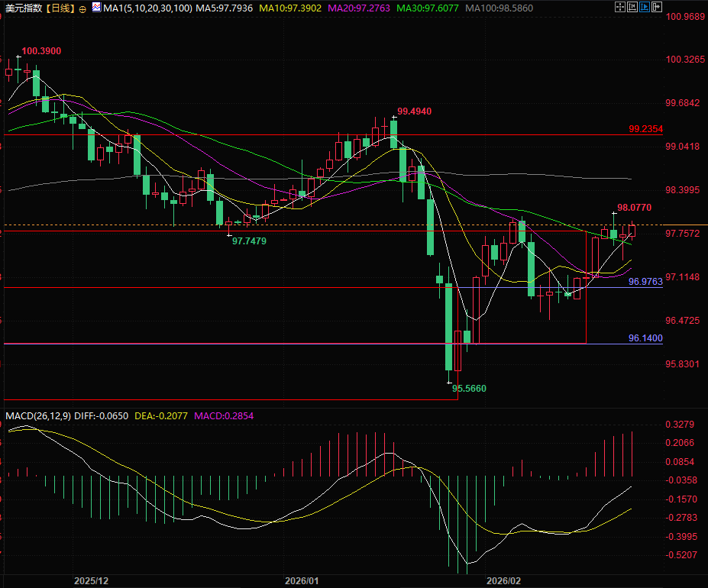Click the 95.8301 price axis value
Viewport: 708px width, 588px height.
pyautogui.click(x=683, y=364)
